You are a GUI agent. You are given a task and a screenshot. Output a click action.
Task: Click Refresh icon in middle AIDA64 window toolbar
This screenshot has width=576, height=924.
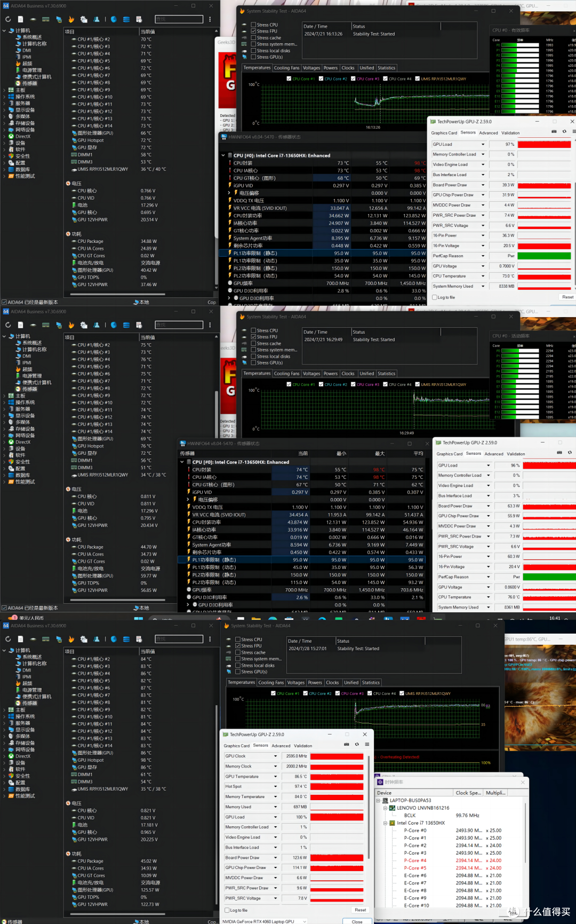pos(8,325)
